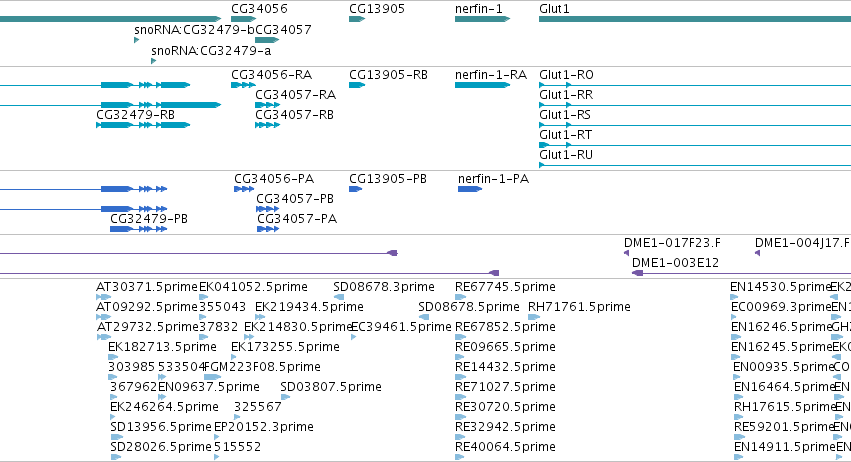The image size is (851, 462).
Task: Click EST RE71027.5prime
Action: pyautogui.click(x=505, y=388)
